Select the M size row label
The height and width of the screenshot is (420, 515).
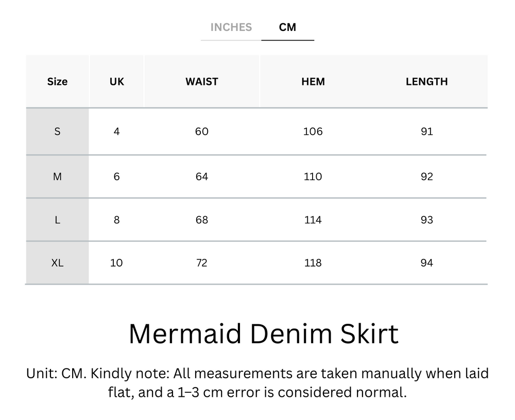pyautogui.click(x=58, y=176)
